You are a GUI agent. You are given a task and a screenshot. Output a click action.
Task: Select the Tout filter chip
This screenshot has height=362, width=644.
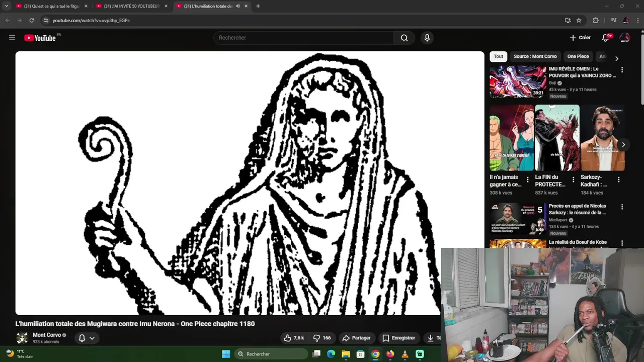tap(498, 56)
